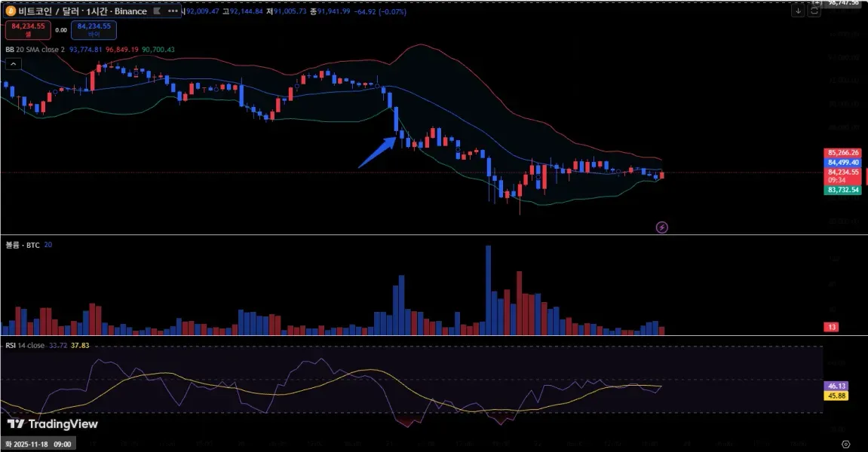The width and height of the screenshot is (868, 452).
Task: Click the down-arrow icon at top right
Action: [x=798, y=11]
